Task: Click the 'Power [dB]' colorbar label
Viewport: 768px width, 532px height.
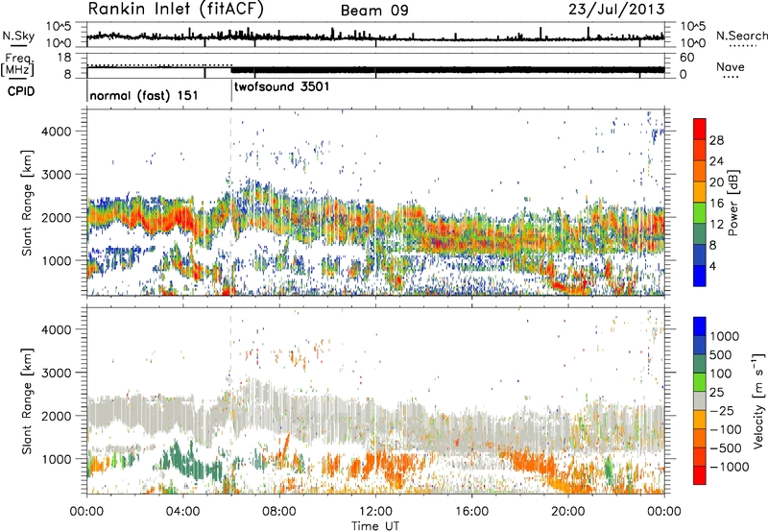Action: coord(732,203)
